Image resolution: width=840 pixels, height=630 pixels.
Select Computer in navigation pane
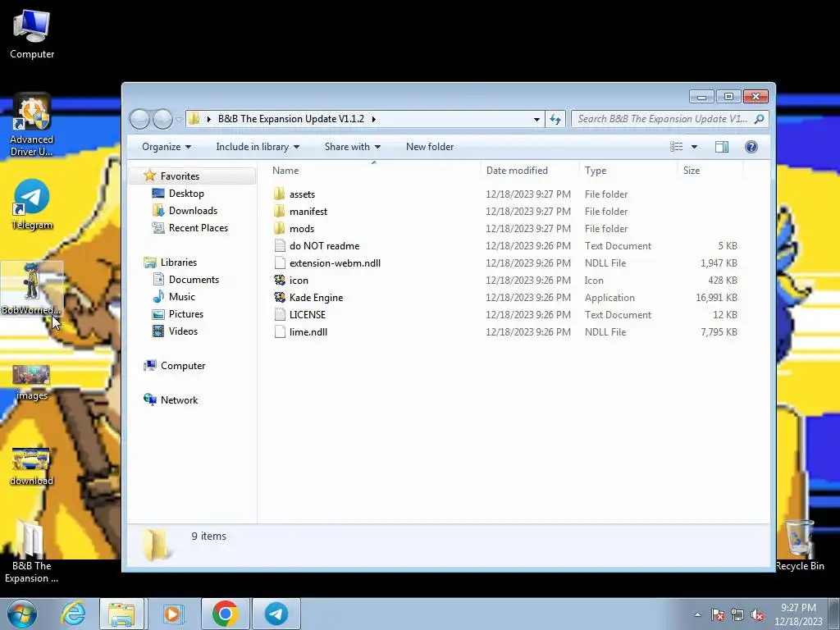(183, 365)
